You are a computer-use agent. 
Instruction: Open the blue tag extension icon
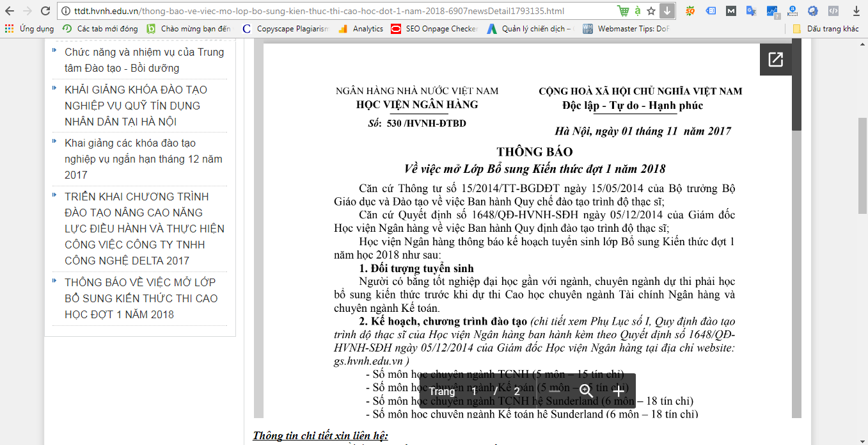711,11
